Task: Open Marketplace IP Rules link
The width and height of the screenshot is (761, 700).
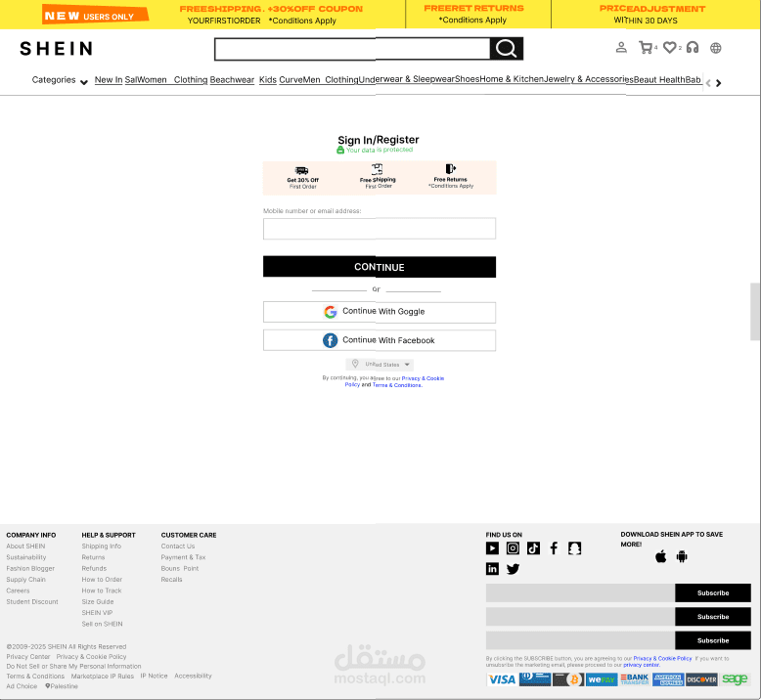Action: (x=103, y=676)
